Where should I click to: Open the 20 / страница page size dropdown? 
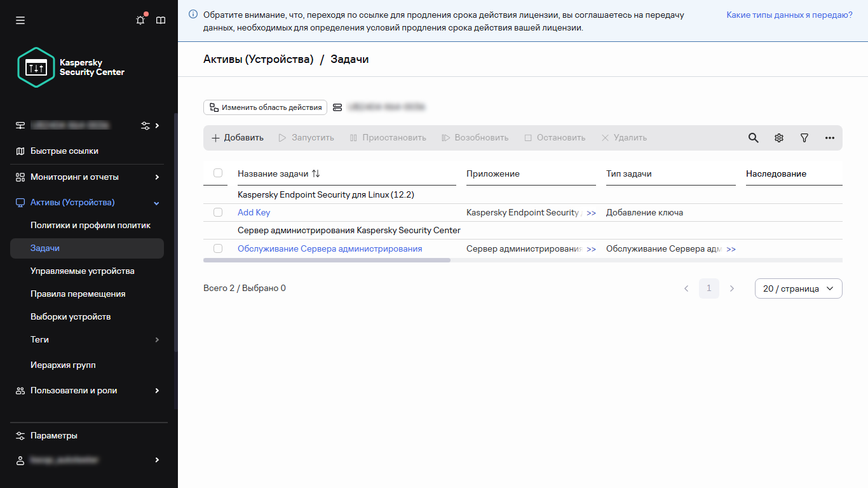point(798,288)
